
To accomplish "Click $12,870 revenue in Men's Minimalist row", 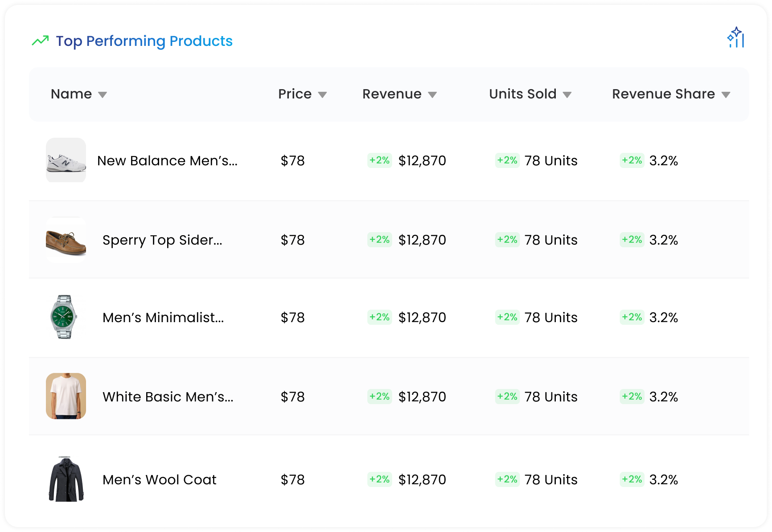I will [x=422, y=317].
